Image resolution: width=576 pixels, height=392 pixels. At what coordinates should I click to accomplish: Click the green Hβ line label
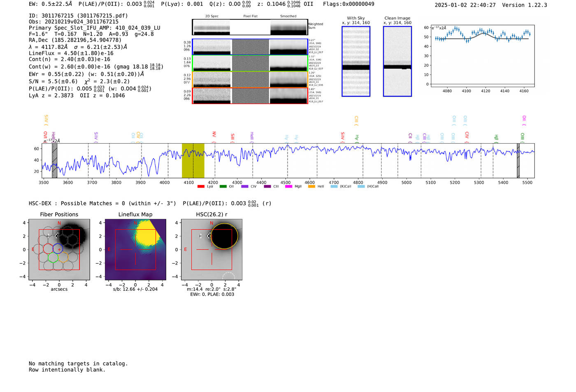point(496,139)
